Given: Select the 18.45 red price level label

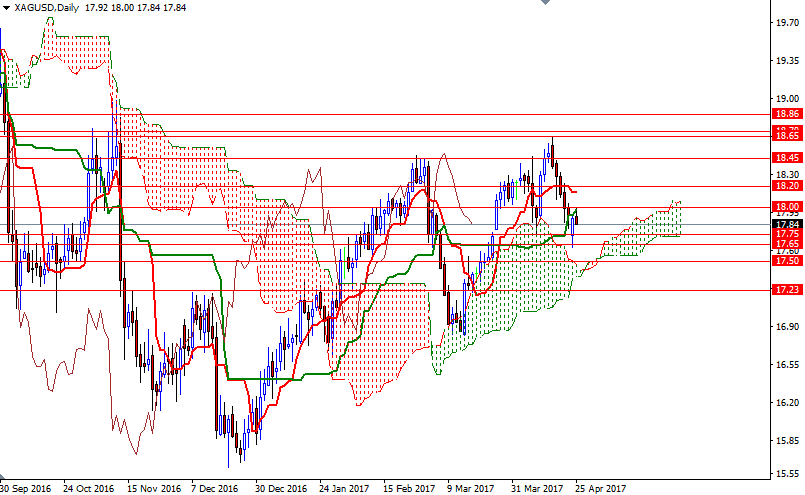Looking at the screenshot, I should (x=787, y=158).
